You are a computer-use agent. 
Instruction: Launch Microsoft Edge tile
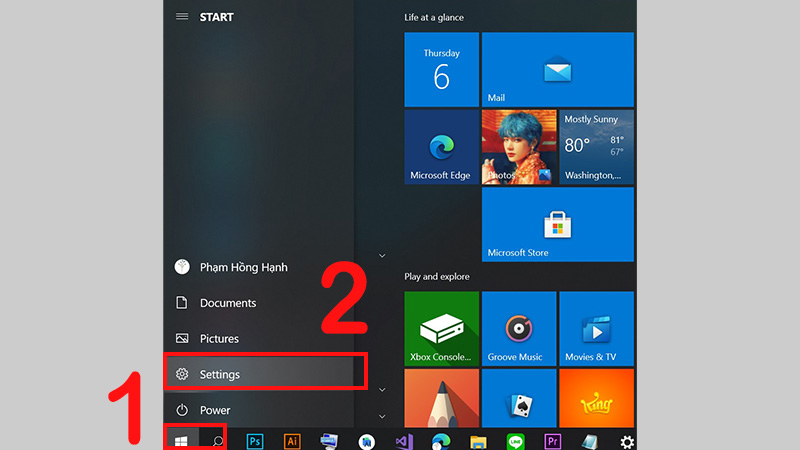pyautogui.click(x=441, y=147)
